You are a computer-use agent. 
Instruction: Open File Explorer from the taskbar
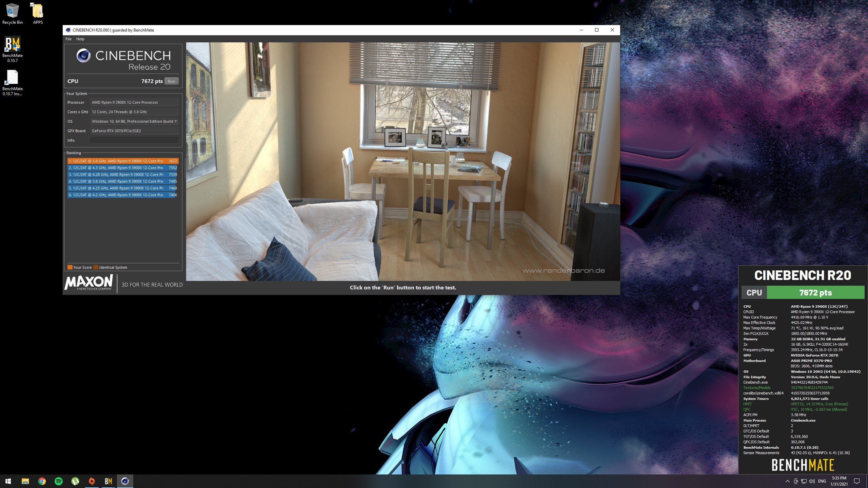coord(25,481)
